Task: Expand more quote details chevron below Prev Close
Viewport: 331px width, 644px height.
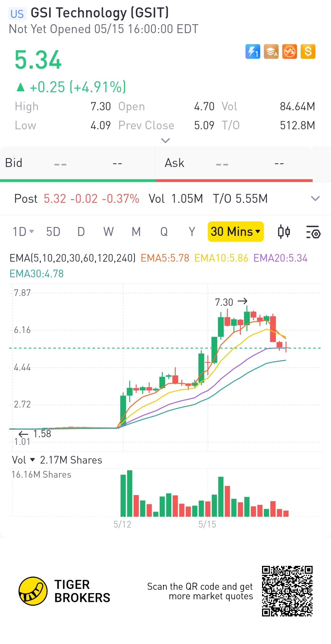Action: pyautogui.click(x=165, y=141)
